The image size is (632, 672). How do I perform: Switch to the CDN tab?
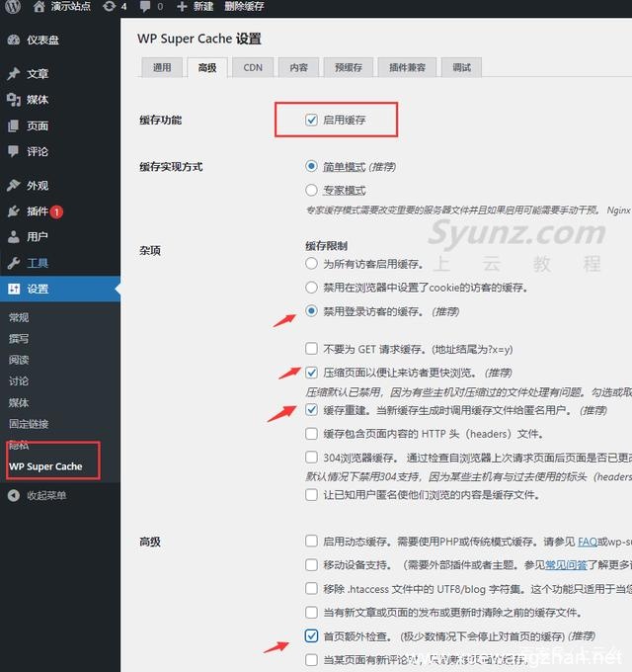[253, 67]
